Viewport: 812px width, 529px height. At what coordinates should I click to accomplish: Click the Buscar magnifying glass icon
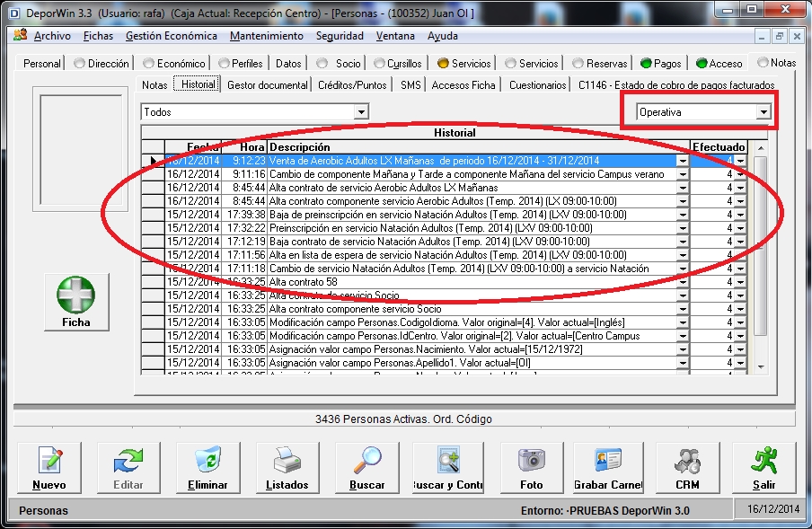click(367, 460)
